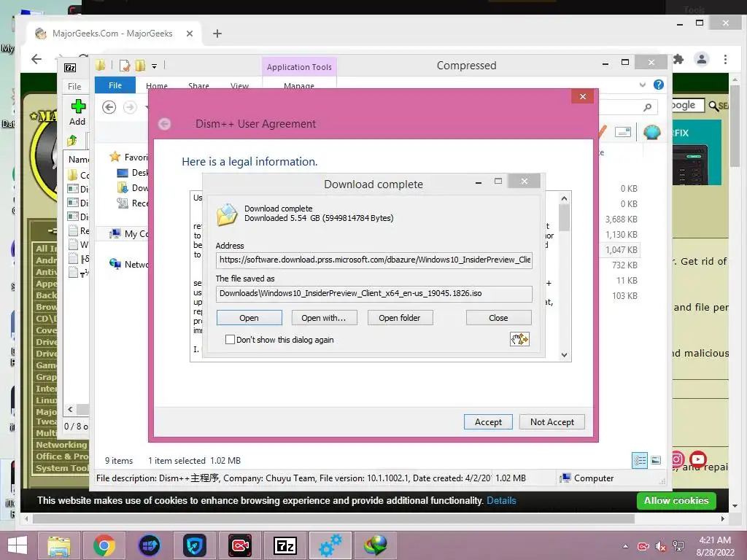Open Windows Start button
This screenshot has height=560, width=747.
pyautogui.click(x=18, y=545)
